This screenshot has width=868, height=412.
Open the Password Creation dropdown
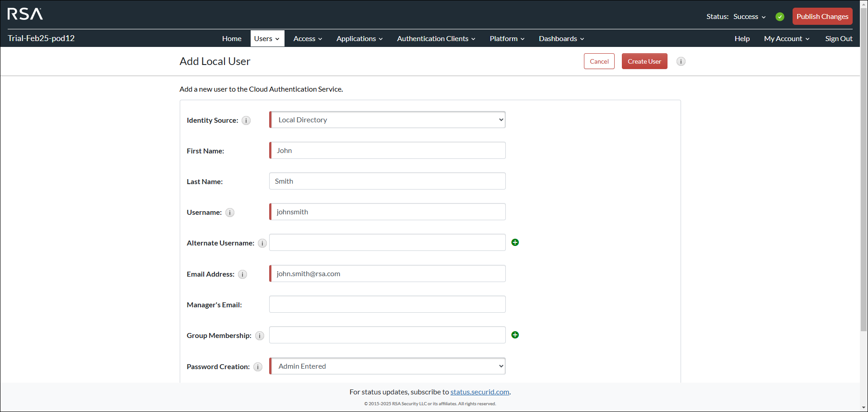pyautogui.click(x=387, y=366)
